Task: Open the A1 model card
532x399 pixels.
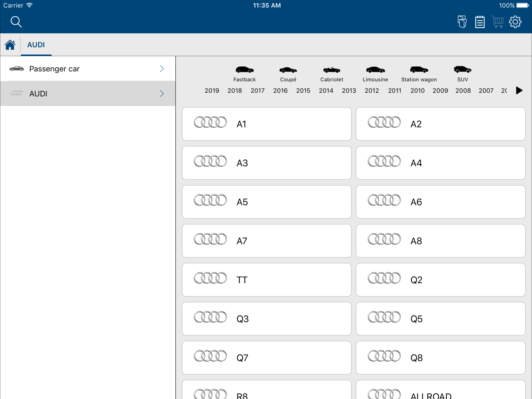Action: point(266,124)
